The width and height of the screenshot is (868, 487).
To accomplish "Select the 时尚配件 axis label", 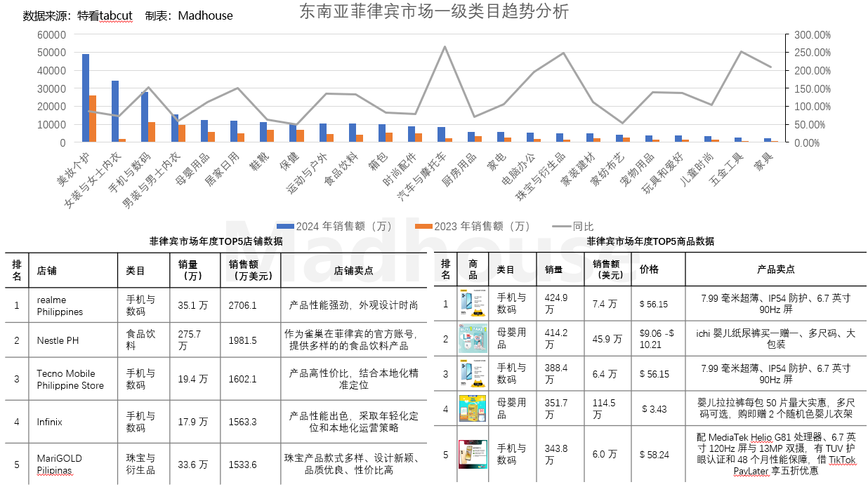I will pyautogui.click(x=399, y=168).
